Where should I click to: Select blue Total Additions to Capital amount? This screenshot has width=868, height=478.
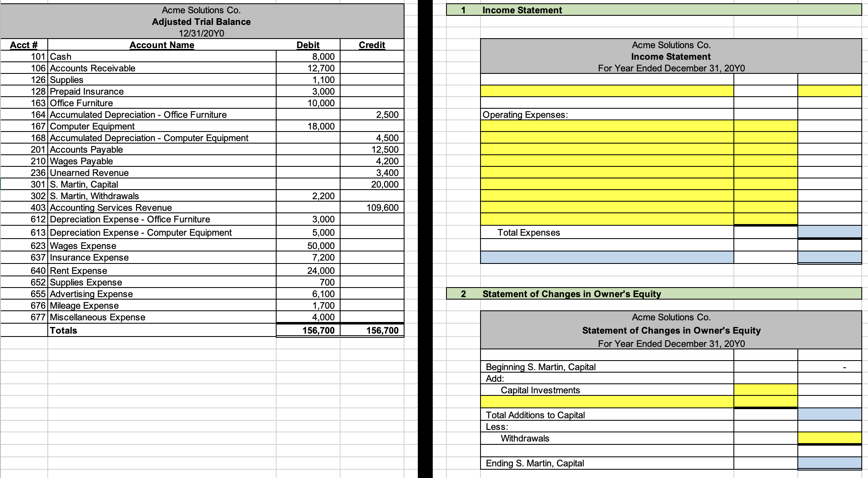pos(829,414)
